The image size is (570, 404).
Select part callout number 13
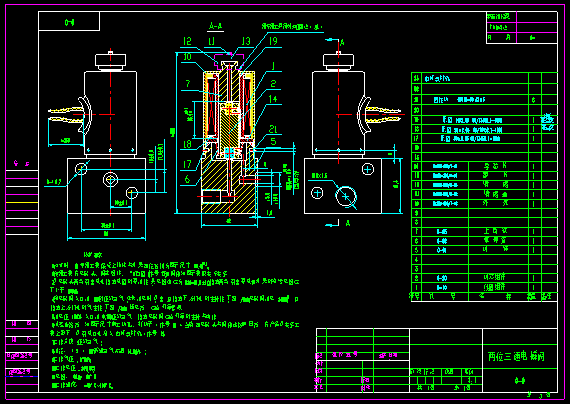coord(246,41)
